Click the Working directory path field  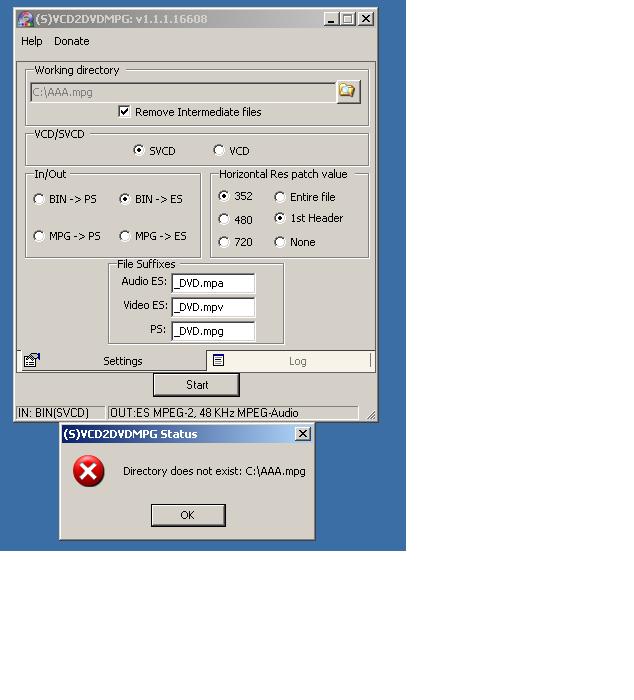pyautogui.click(x=183, y=92)
